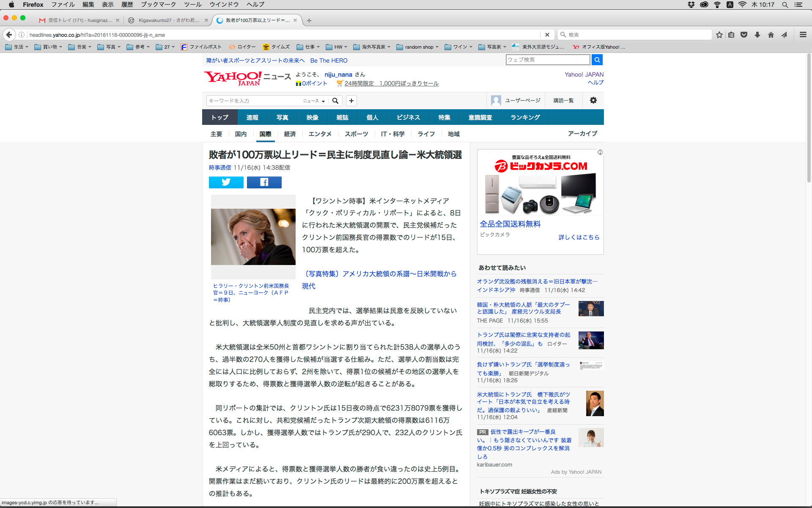Share article via Twitter button
Screen dimensions: 812x508
click(226, 182)
